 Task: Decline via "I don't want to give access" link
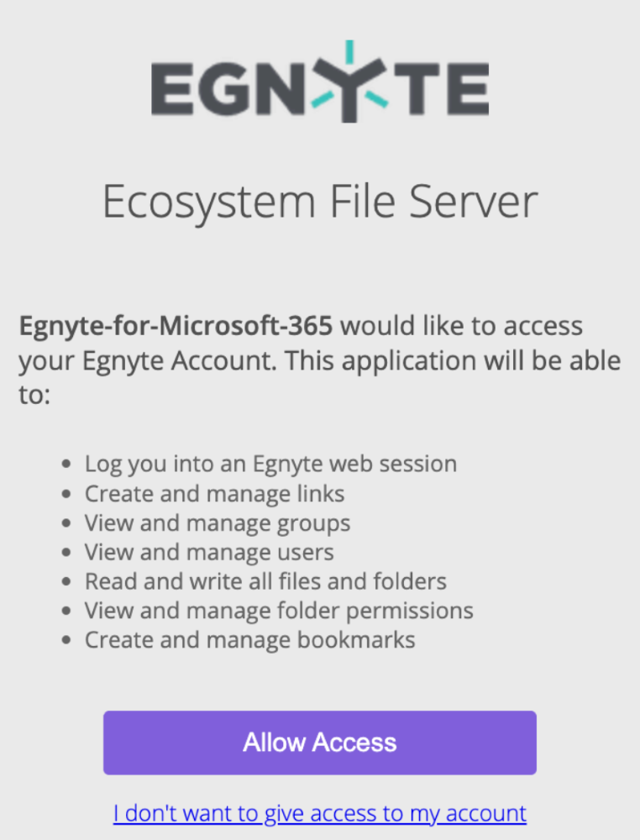tap(320, 813)
